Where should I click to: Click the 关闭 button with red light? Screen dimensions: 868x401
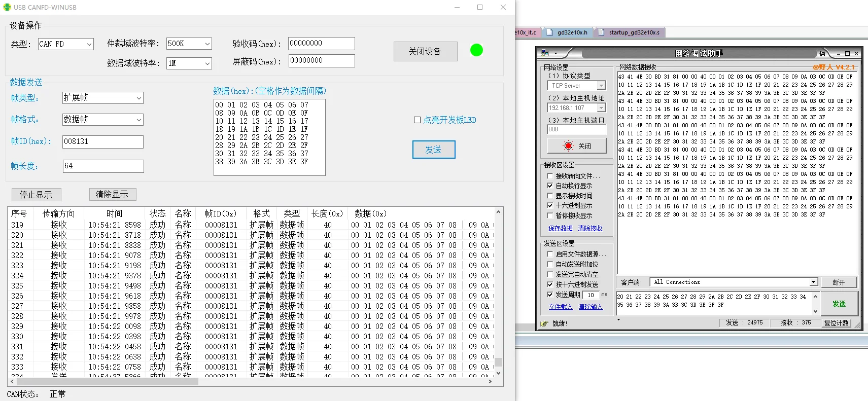[577, 146]
